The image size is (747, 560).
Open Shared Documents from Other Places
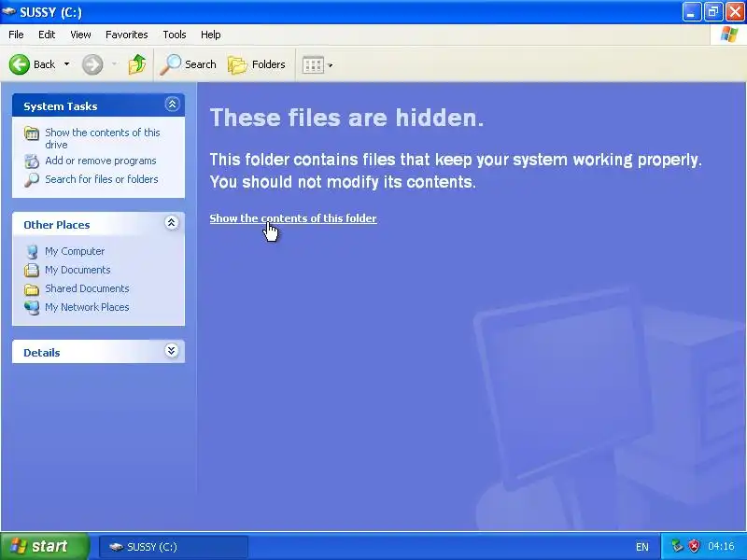87,288
